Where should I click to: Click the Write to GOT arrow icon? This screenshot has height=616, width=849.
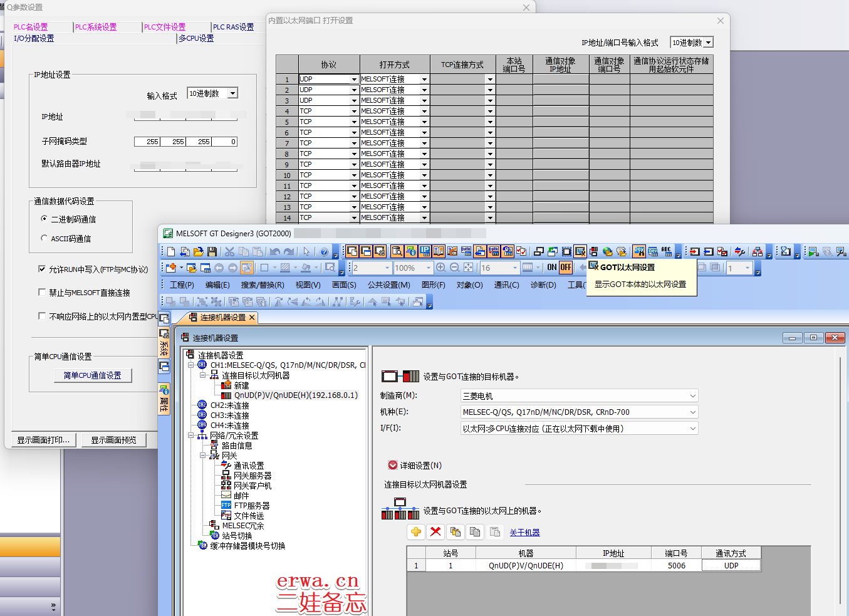pos(695,251)
